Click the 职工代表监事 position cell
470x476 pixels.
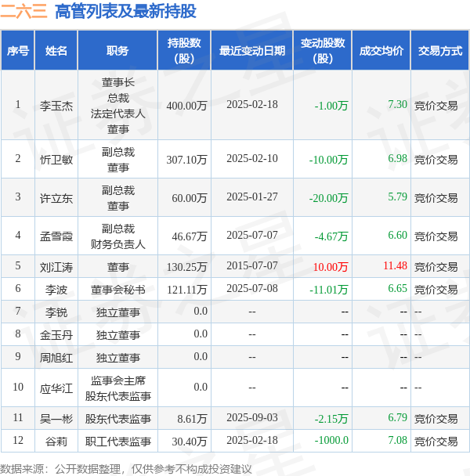(x=117, y=442)
